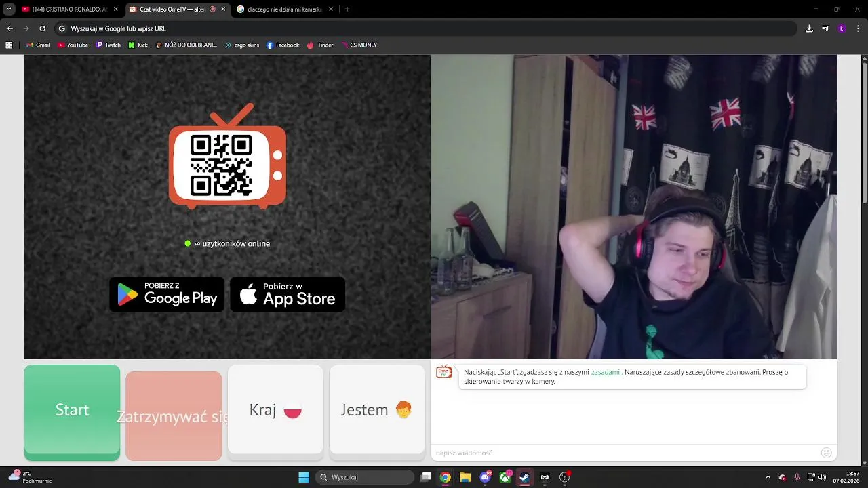Open a new browser tab
Screen dimensions: 868x488
(x=347, y=9)
